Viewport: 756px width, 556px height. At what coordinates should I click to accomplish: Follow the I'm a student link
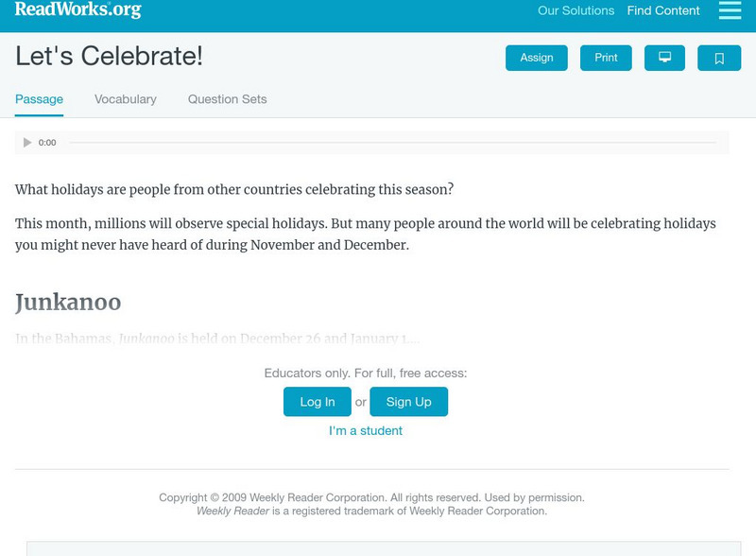[366, 431]
